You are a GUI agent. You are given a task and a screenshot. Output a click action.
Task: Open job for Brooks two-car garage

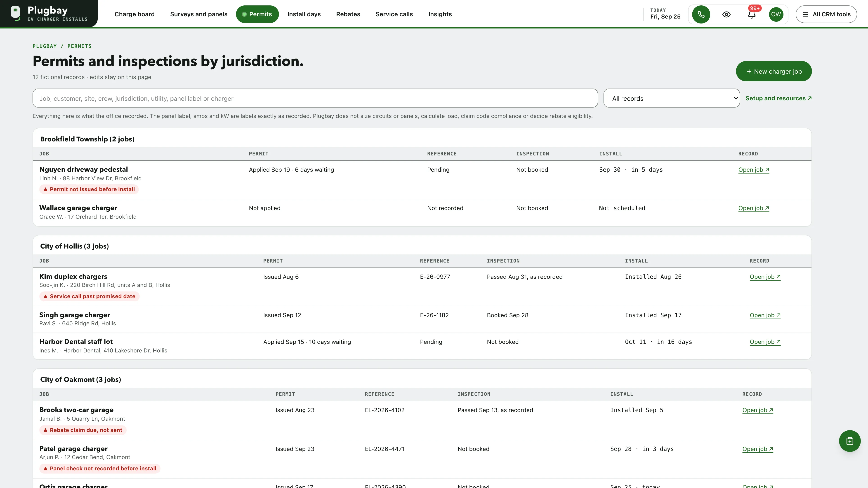click(x=757, y=410)
